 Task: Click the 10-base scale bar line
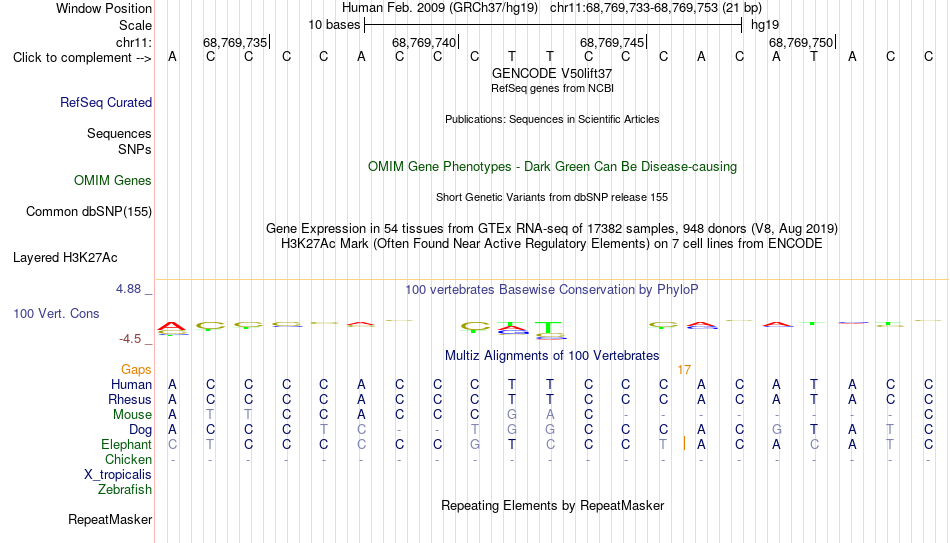553,25
